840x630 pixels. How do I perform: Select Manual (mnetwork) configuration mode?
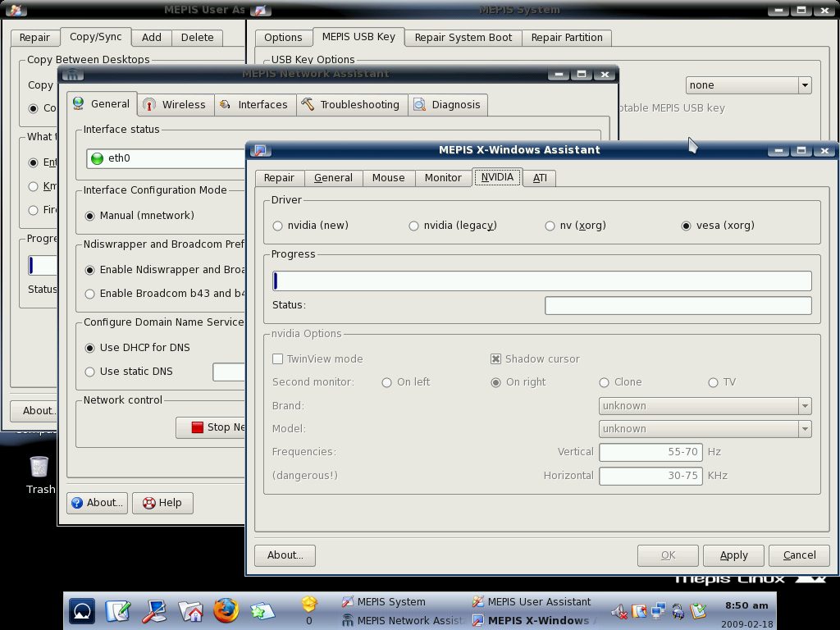point(139,216)
